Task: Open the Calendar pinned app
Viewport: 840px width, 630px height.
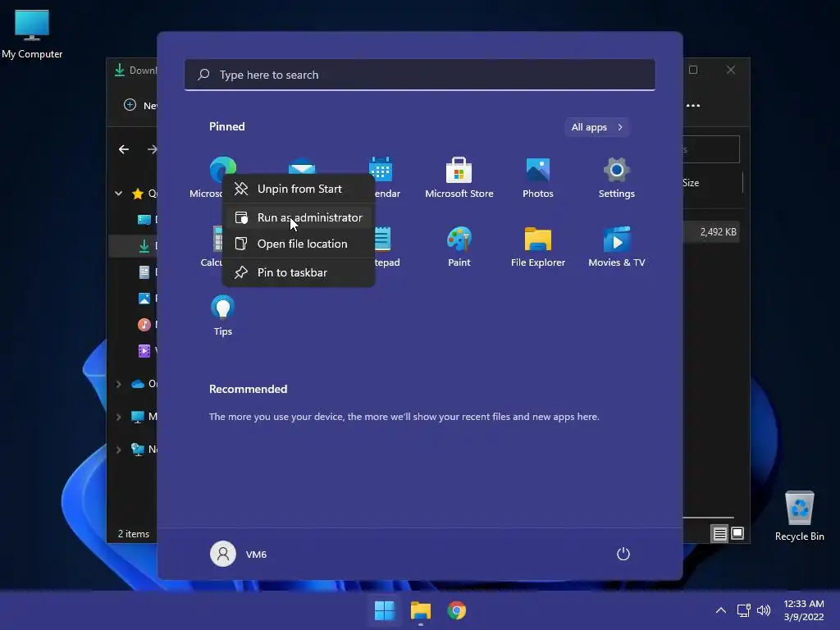Action: (381, 168)
